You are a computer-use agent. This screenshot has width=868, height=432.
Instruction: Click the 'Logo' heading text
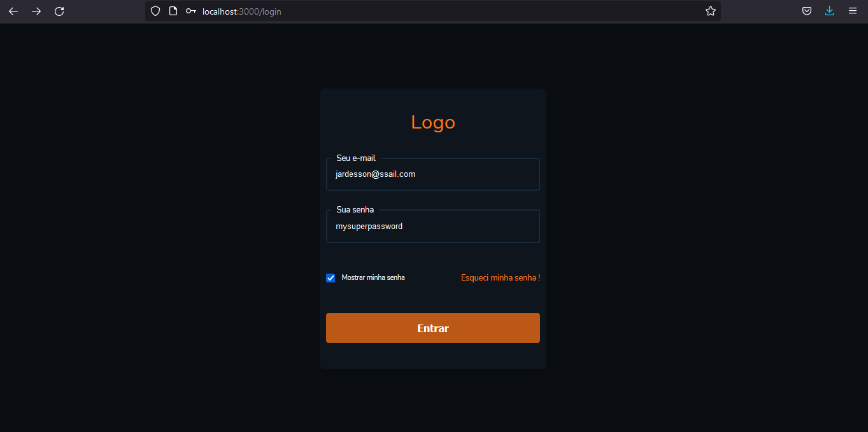point(432,122)
